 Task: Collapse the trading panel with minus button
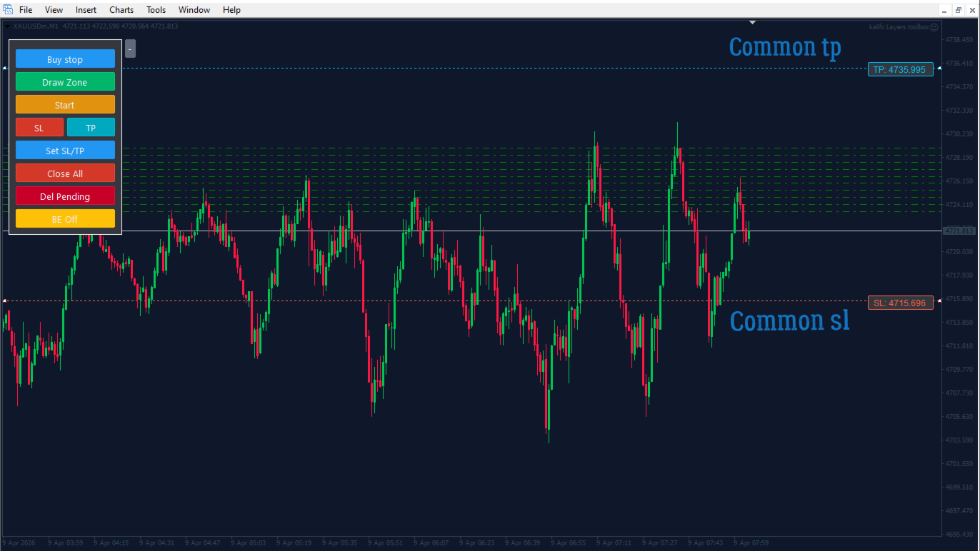click(x=130, y=49)
